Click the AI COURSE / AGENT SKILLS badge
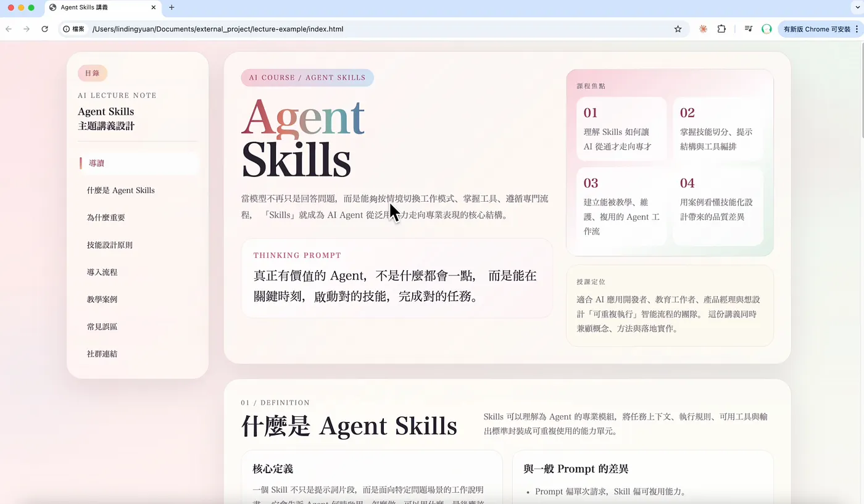This screenshot has width=864, height=504. coord(307,78)
